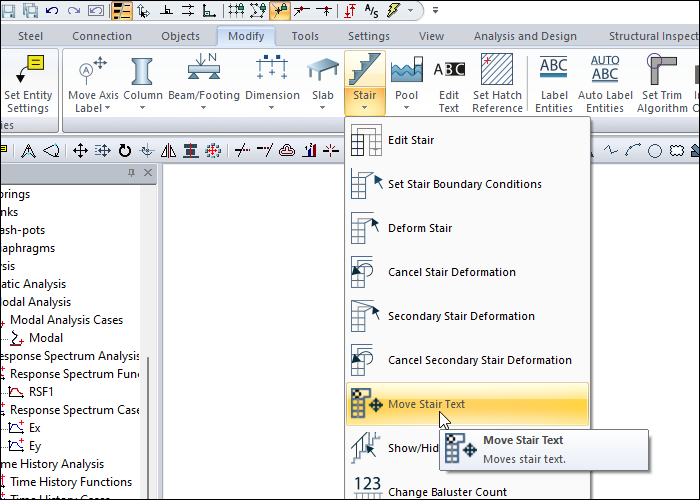Open the Analysis and Design tab
The image size is (700, 500).
click(x=525, y=36)
